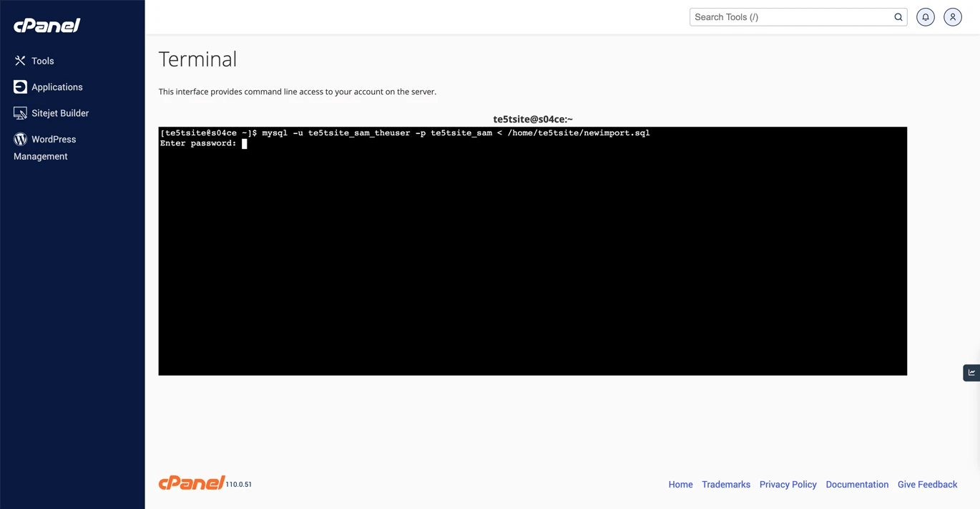Select WordPress Management menu item

tap(45, 147)
